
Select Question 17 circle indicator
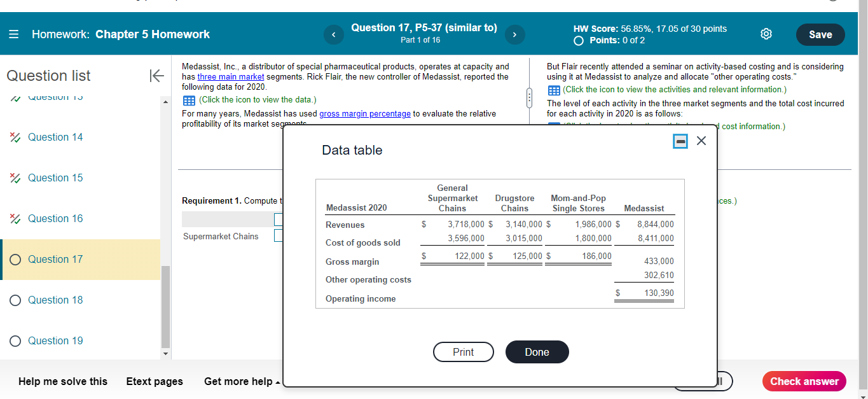[15, 260]
